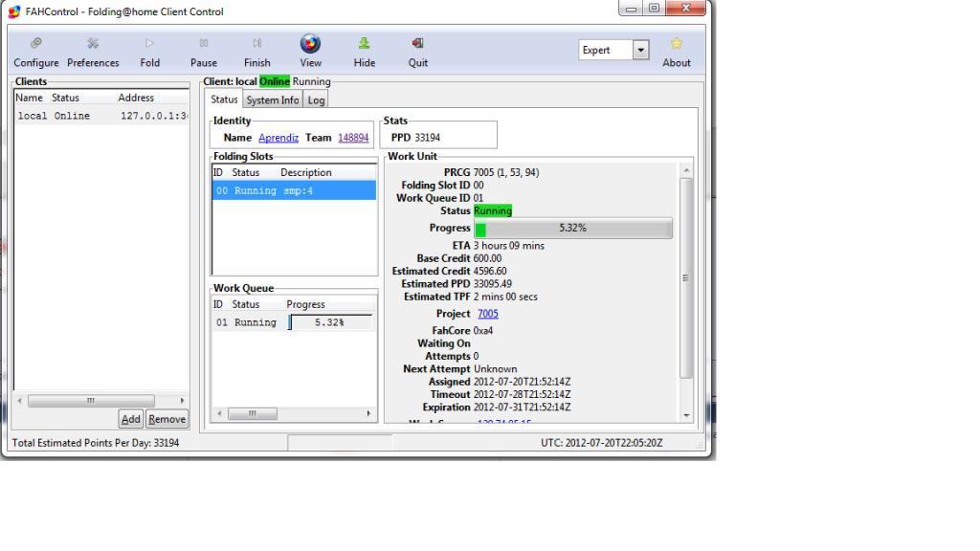980x551 pixels.
Task: Select work queue entry 01 Running
Action: click(294, 322)
